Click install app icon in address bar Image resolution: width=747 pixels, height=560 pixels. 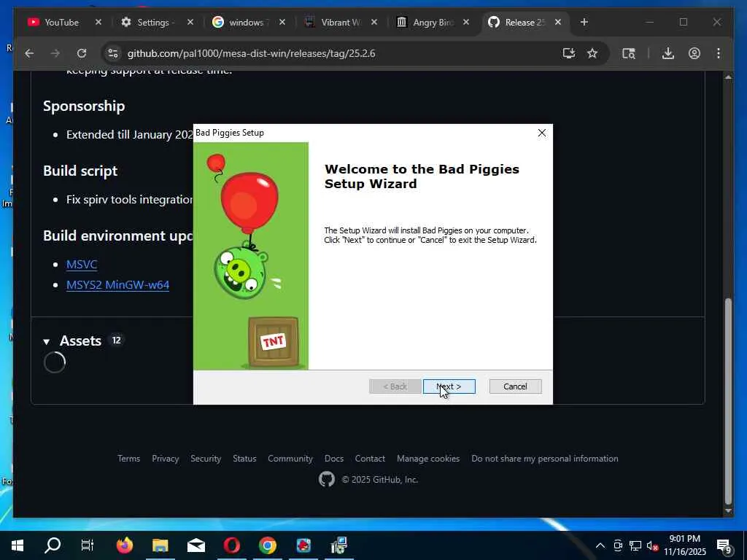pyautogui.click(x=568, y=53)
